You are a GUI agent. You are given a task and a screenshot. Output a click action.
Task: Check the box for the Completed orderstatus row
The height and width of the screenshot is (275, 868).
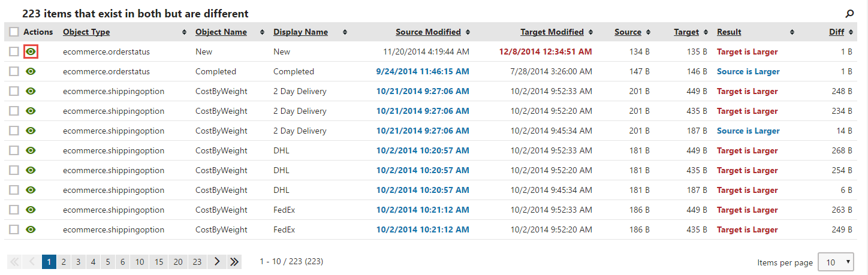click(14, 72)
